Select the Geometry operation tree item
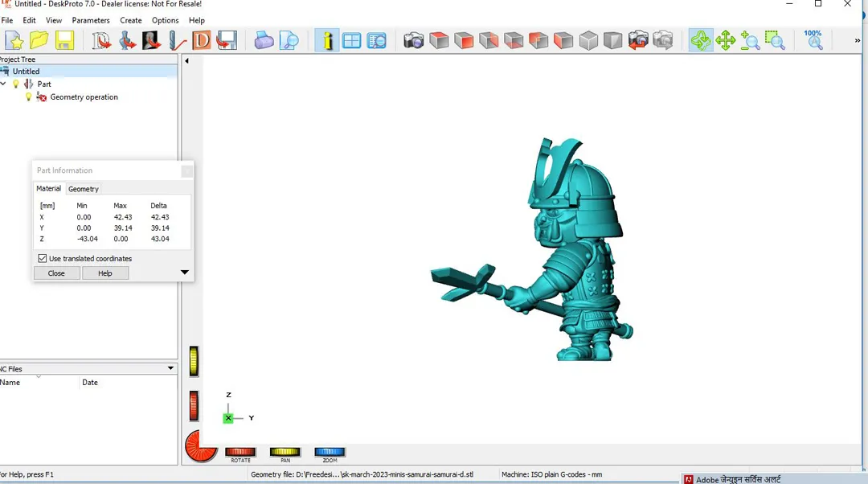The image size is (868, 484). (x=84, y=97)
